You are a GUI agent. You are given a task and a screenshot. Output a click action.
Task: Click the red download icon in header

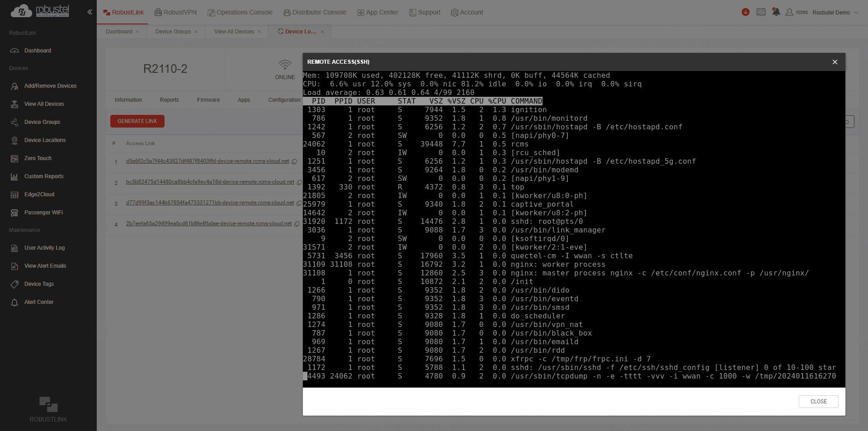click(745, 12)
